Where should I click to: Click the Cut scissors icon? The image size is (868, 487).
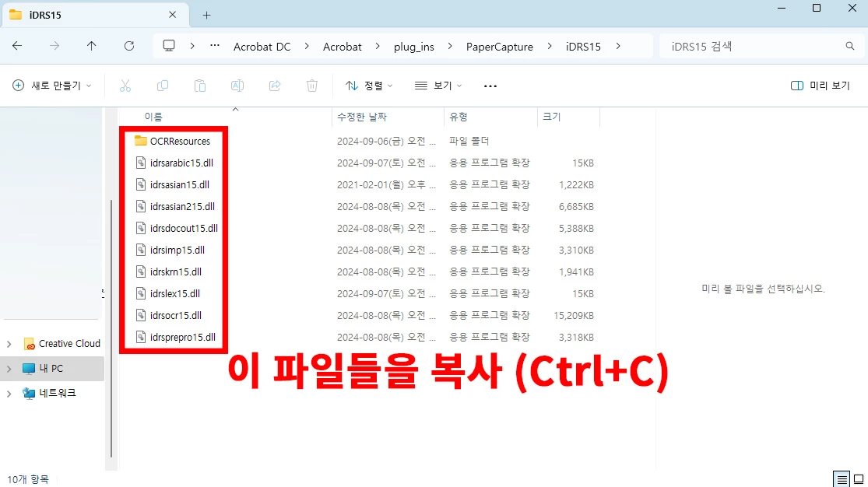125,86
